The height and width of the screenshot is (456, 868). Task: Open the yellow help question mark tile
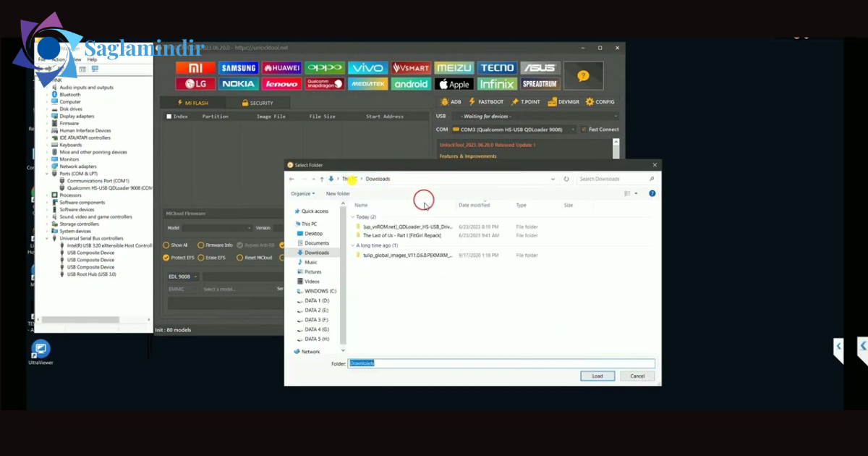tap(584, 75)
